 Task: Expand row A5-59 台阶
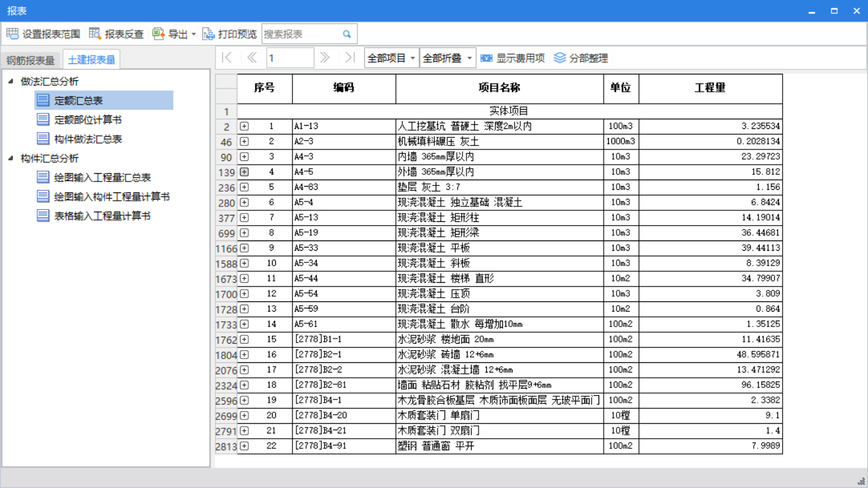[244, 309]
